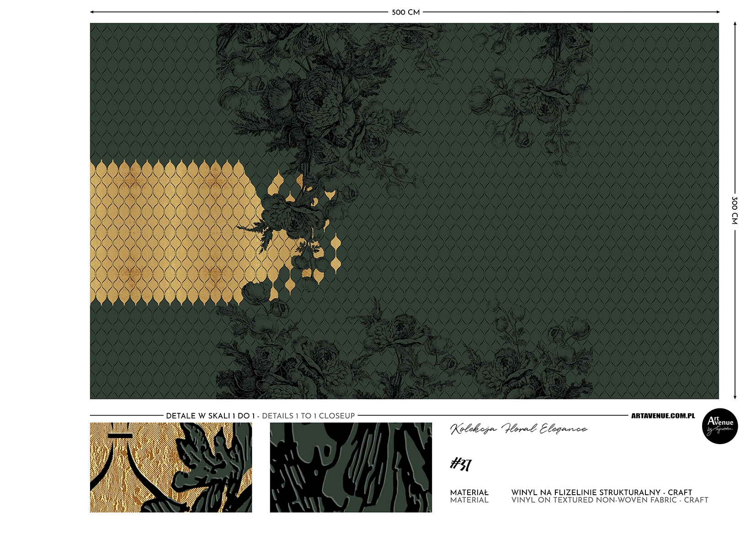Screen dimensions: 756x534
Task: Open the dark green detail closeup thumbnail
Action: pyautogui.click(x=351, y=467)
